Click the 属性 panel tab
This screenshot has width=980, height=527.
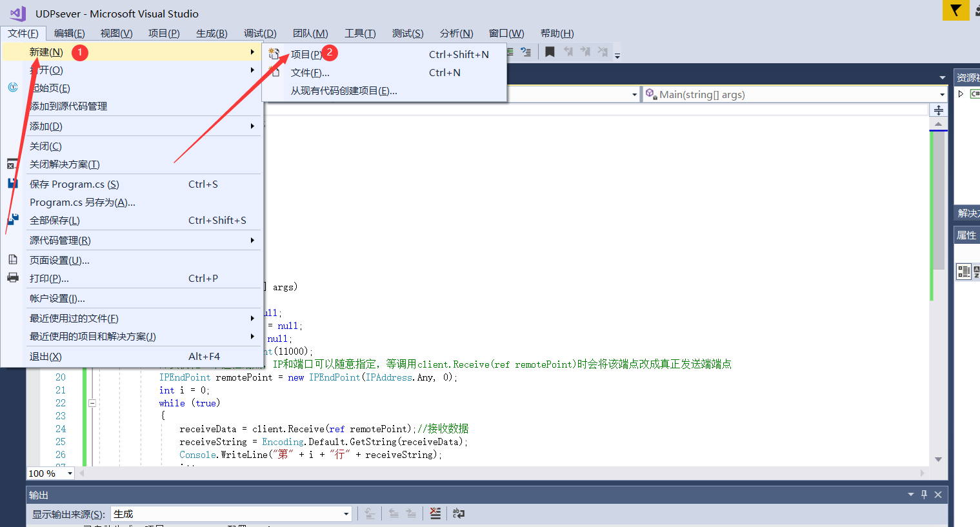966,235
